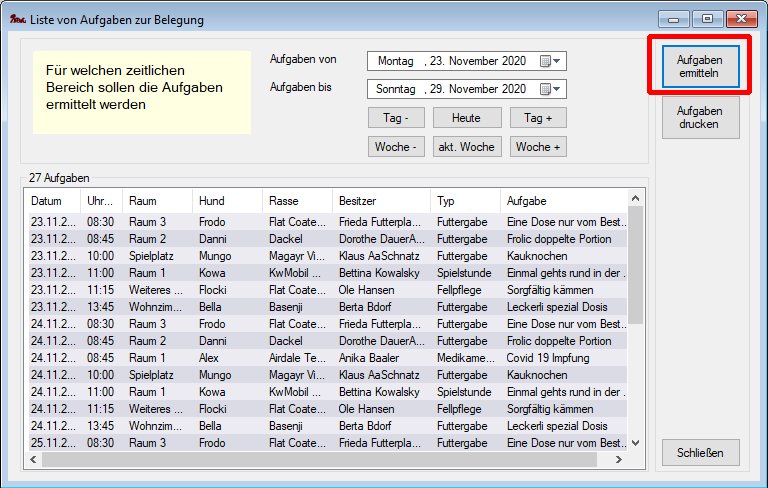Sort the list by the Datum column header

coord(53,201)
